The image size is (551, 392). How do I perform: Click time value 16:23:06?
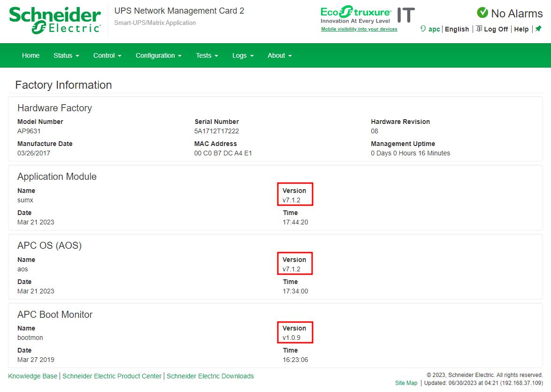coord(296,360)
